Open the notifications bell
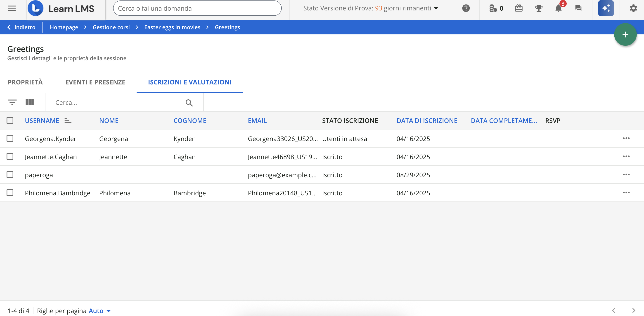The width and height of the screenshot is (644, 316). (558, 8)
